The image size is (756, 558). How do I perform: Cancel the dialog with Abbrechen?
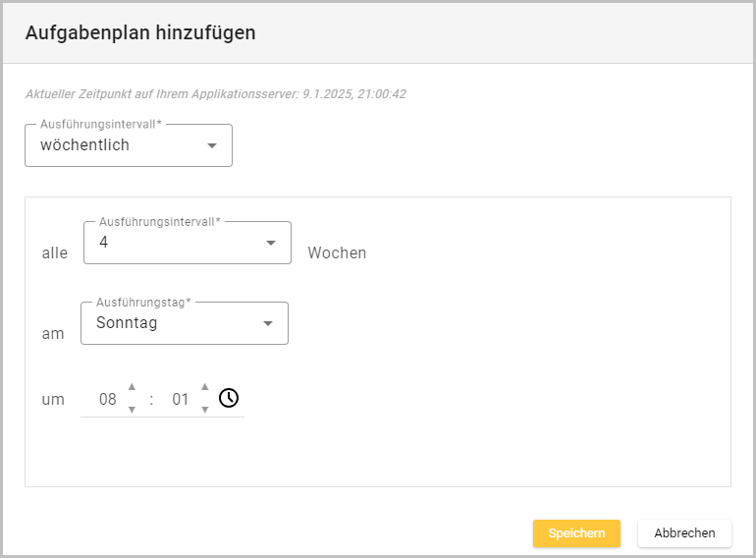pos(684,532)
